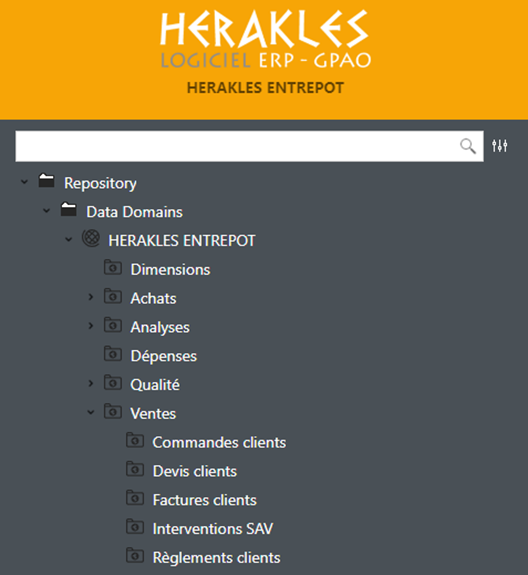Open Règlements clients item
This screenshot has width=528, height=575.
coord(216,558)
